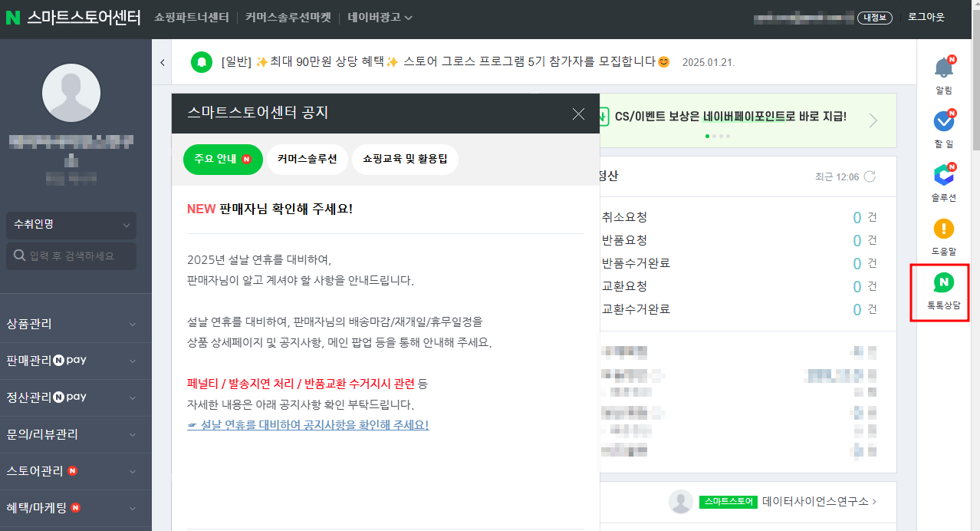Click the 스마트스토어센터 title in header
This screenshot has width=980, height=531.
coord(84,18)
